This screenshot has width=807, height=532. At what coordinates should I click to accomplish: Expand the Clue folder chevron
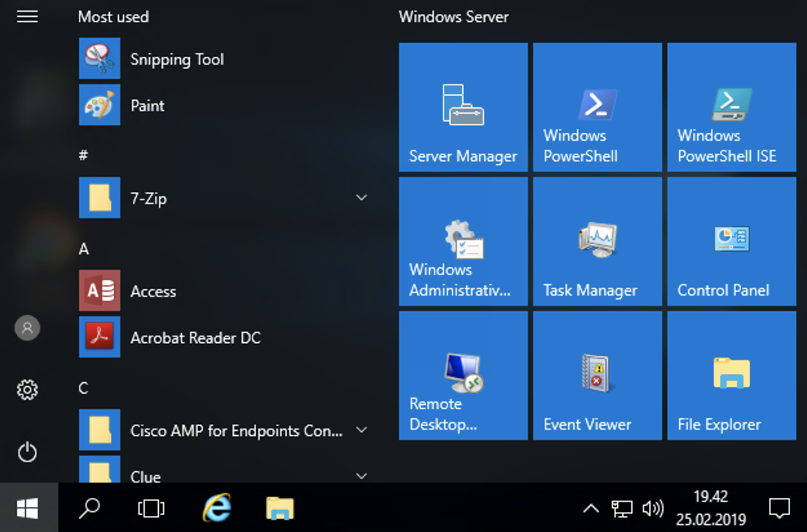(x=362, y=476)
